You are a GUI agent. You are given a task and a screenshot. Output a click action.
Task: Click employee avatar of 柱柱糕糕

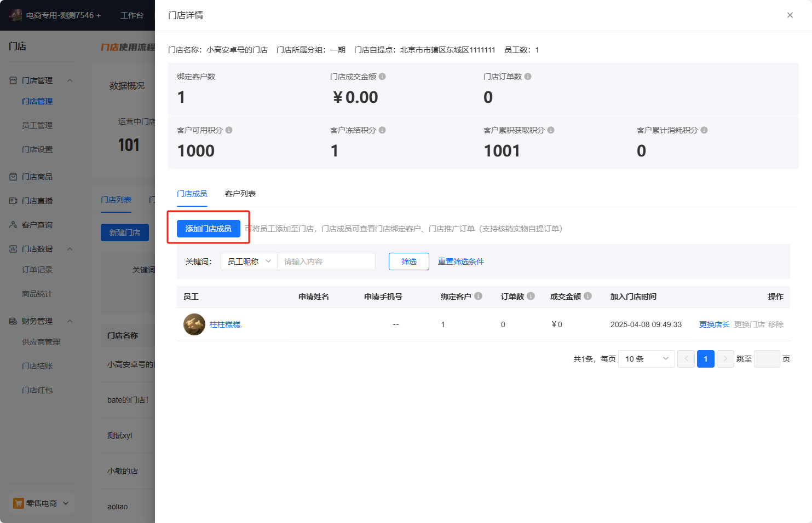tap(194, 324)
